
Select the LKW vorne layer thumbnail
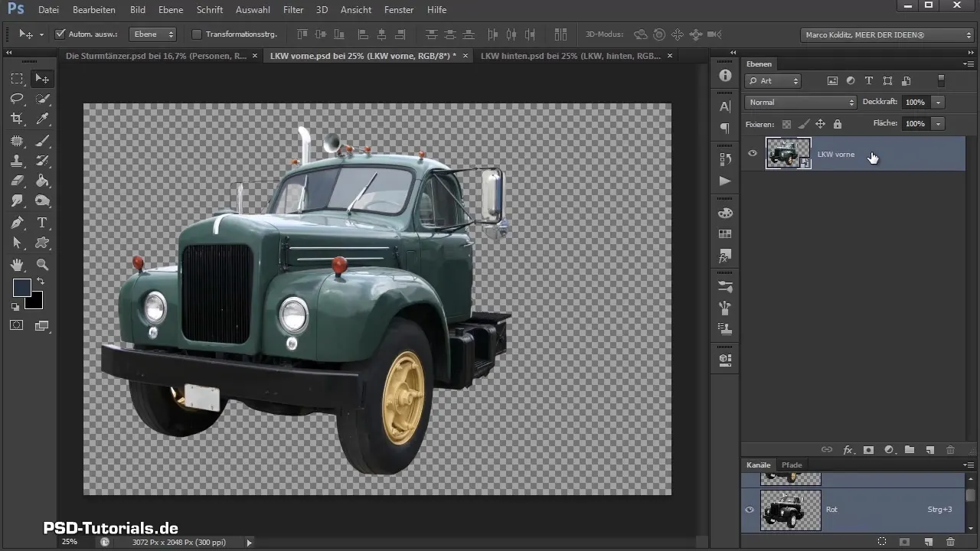(788, 154)
